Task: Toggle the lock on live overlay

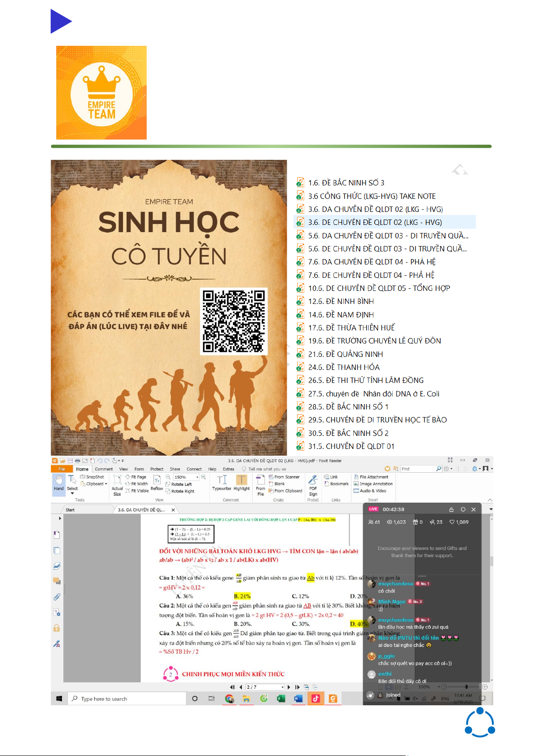Action: click(451, 510)
